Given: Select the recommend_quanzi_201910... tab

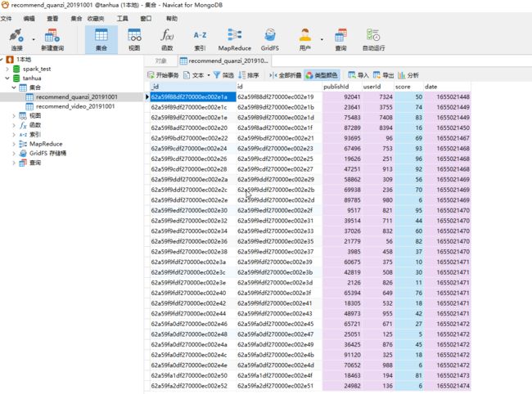Looking at the screenshot, I should click(224, 61).
